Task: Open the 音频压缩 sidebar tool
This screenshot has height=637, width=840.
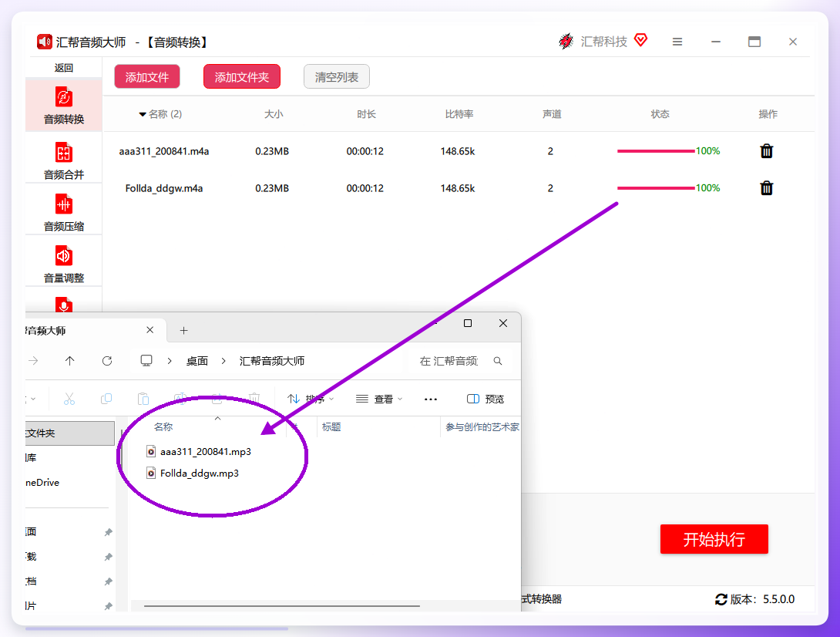Action: [64, 212]
